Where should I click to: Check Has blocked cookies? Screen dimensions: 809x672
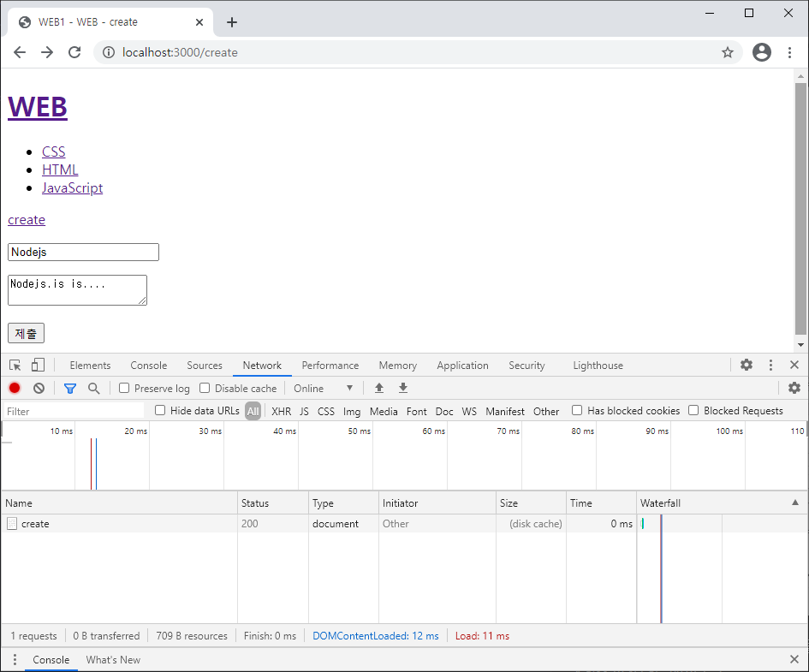click(x=577, y=411)
